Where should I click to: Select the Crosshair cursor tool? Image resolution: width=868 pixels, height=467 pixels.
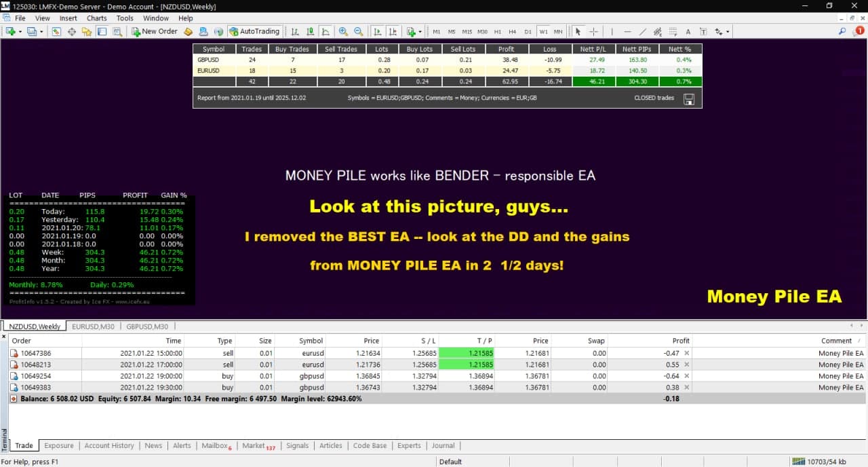pyautogui.click(x=593, y=31)
